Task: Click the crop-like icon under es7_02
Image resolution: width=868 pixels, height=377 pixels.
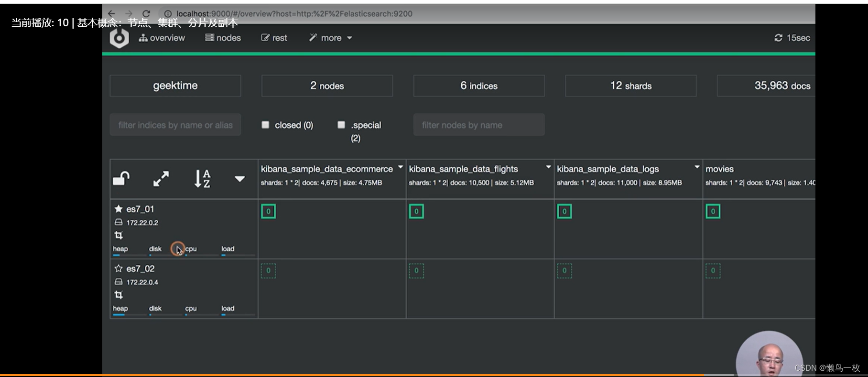Action: pos(119,295)
